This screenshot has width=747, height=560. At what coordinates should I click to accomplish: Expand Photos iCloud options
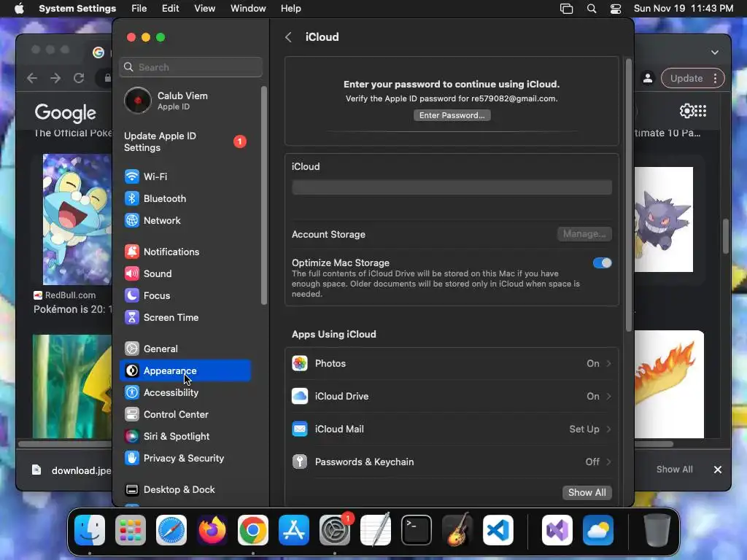point(452,364)
